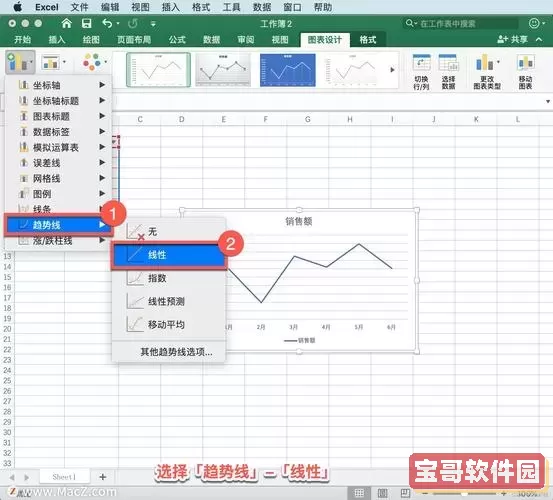
Task: Add a new sheet with plus button
Action: [x=103, y=477]
